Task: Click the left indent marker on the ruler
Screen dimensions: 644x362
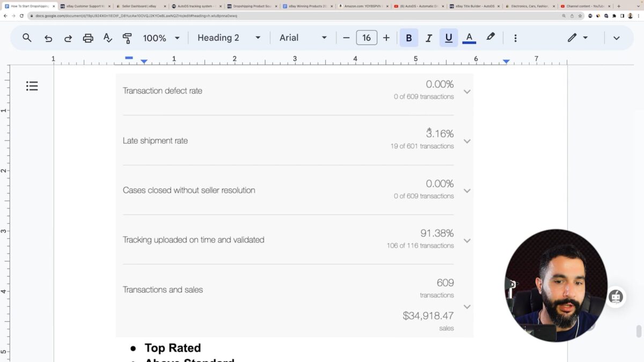Action: coord(144,62)
